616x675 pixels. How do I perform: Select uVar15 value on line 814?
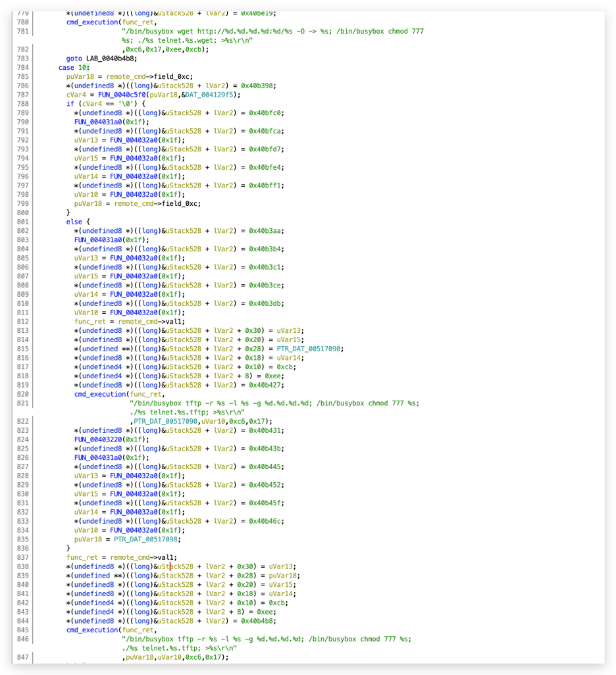[x=289, y=339]
